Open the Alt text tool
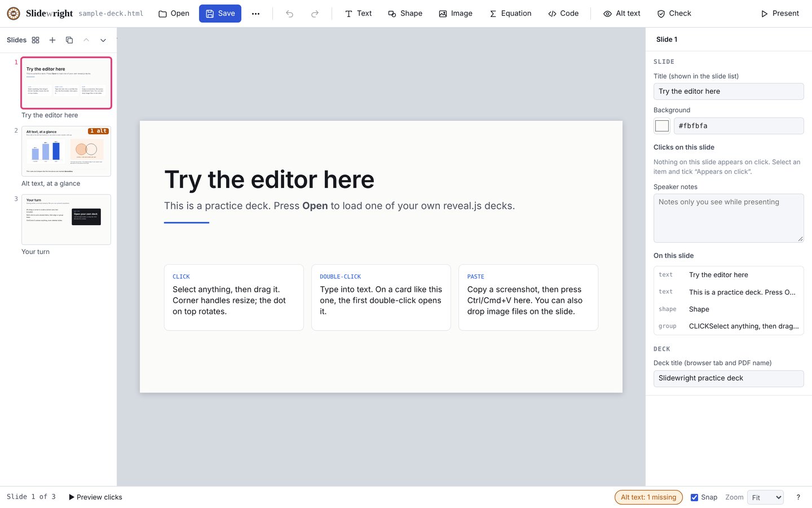The width and height of the screenshot is (812, 508). [x=622, y=14]
